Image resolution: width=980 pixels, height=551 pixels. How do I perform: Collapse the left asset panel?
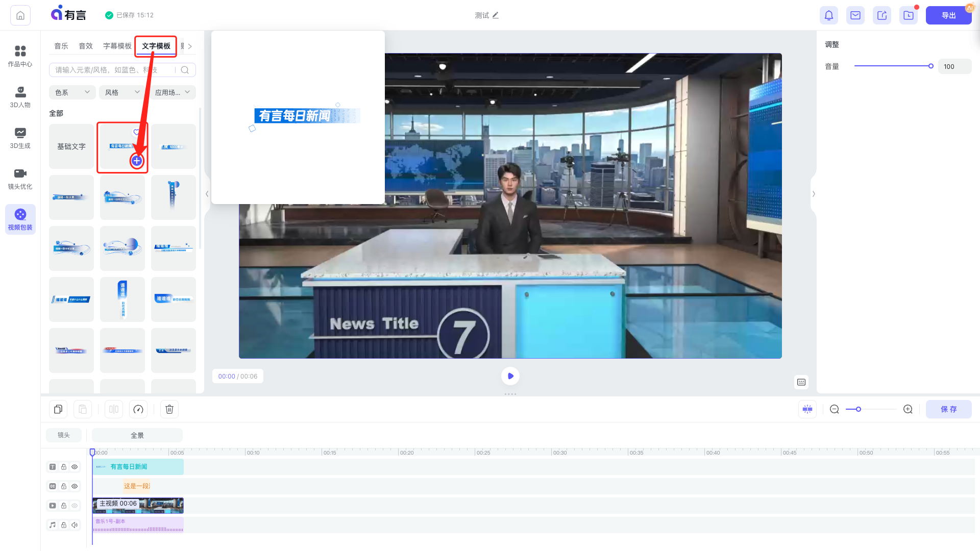click(x=207, y=194)
